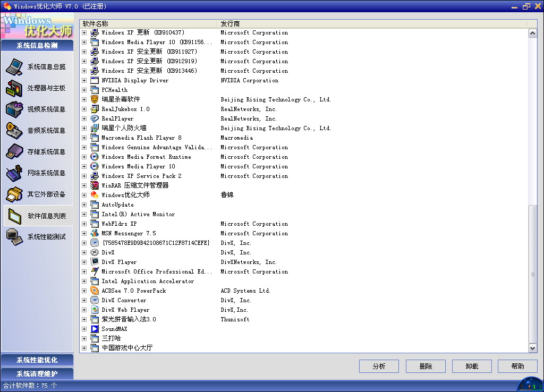Click the Macromedia publisher cell
The image size is (544, 392).
[236, 138]
